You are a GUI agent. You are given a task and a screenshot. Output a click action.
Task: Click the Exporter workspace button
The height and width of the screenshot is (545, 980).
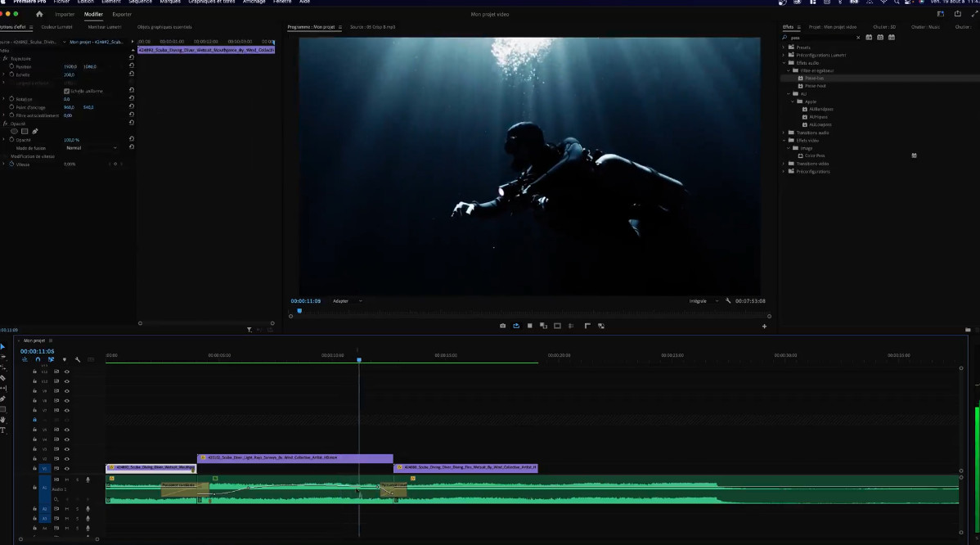[x=122, y=15]
